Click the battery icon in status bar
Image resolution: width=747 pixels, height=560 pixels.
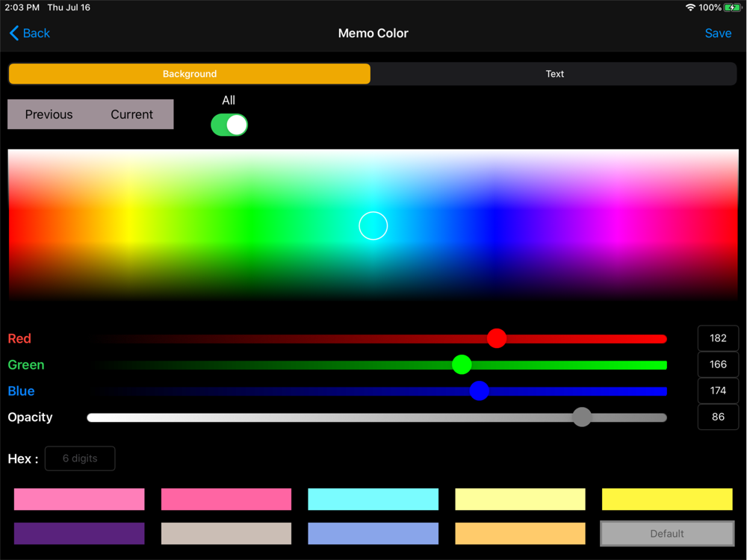732,7
